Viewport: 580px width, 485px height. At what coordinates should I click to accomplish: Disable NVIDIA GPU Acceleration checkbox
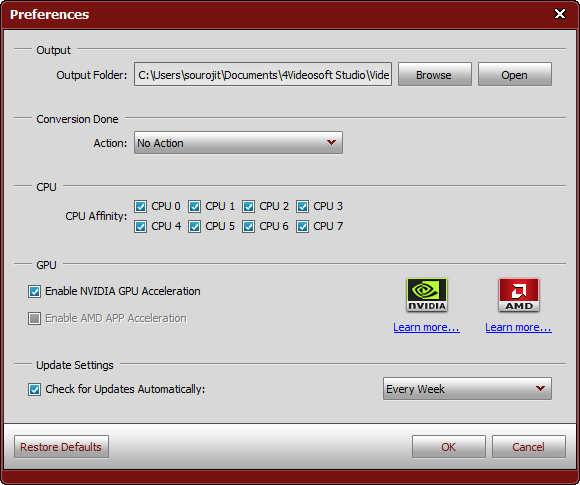point(34,292)
